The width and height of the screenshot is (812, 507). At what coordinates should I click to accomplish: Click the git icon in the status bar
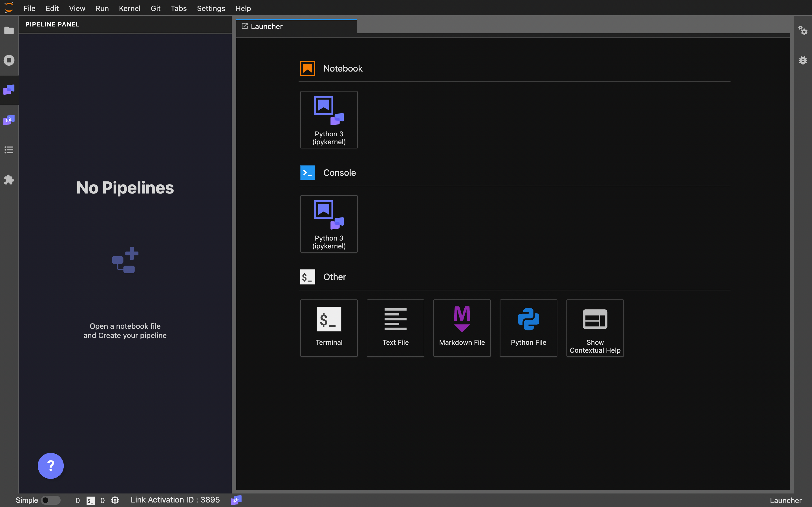click(236, 500)
